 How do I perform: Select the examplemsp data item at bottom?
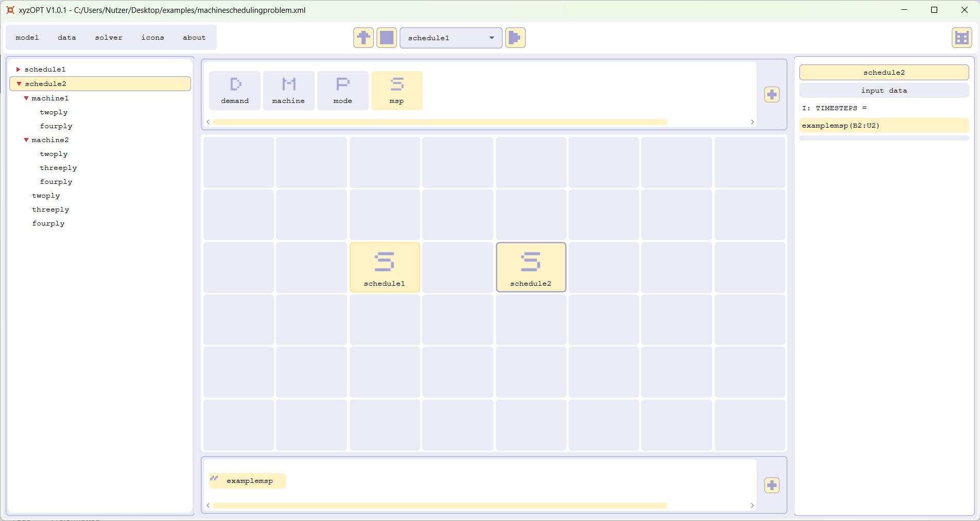[248, 481]
